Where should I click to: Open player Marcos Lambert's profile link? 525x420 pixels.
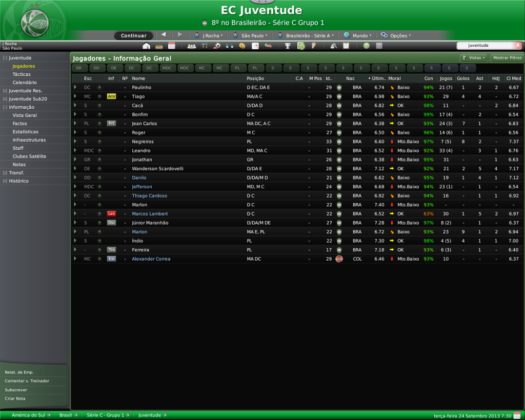(x=150, y=214)
